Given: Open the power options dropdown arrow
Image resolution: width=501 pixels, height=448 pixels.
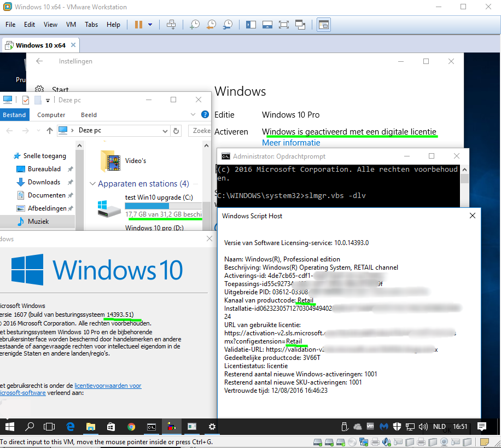Looking at the screenshot, I should [x=150, y=25].
